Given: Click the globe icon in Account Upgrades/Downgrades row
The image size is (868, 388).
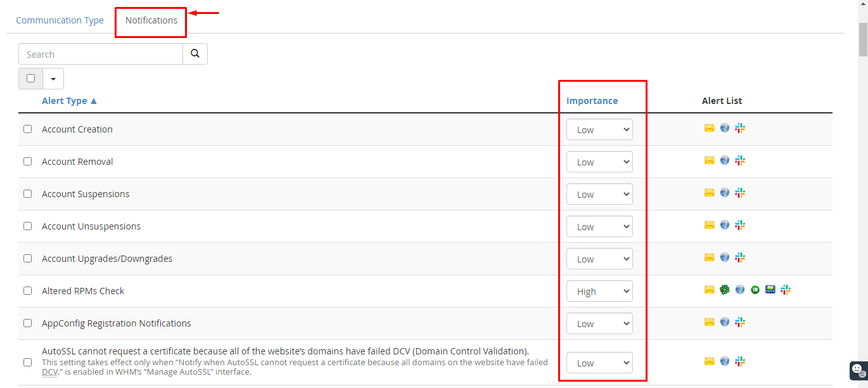Looking at the screenshot, I should click(x=725, y=257).
